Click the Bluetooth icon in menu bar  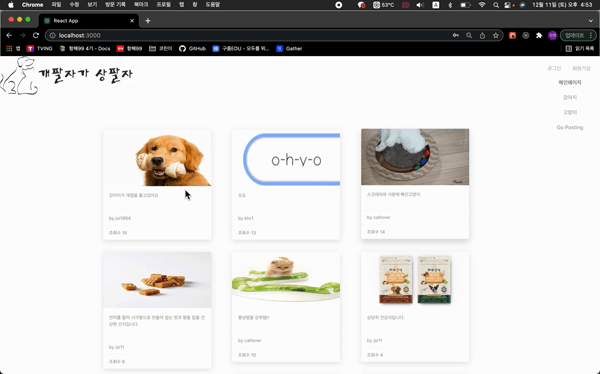[450, 5]
